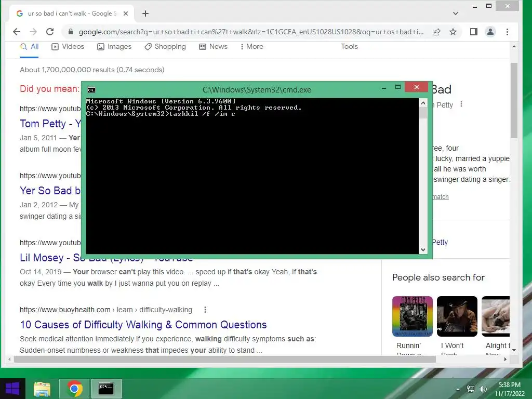Click the Chrome forward arrow
532x399 pixels.
pos(33,32)
